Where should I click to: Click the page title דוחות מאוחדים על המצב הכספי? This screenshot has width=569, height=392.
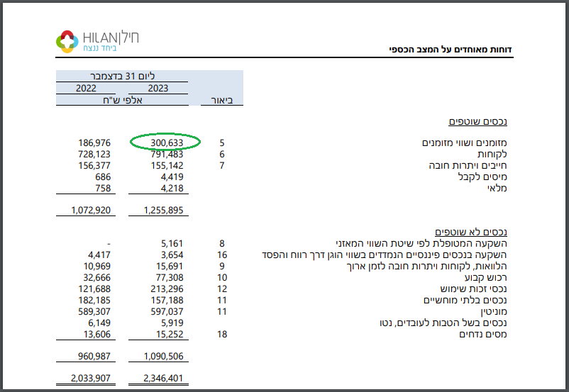click(x=451, y=49)
